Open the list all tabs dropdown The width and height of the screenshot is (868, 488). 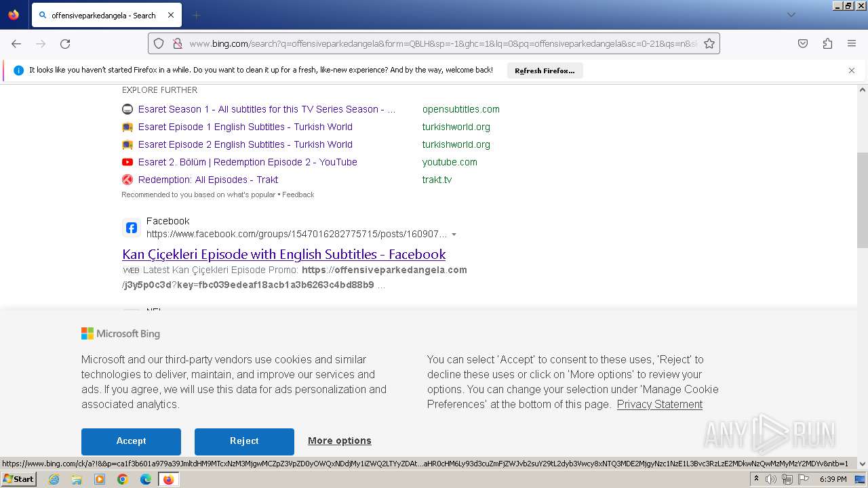(791, 15)
